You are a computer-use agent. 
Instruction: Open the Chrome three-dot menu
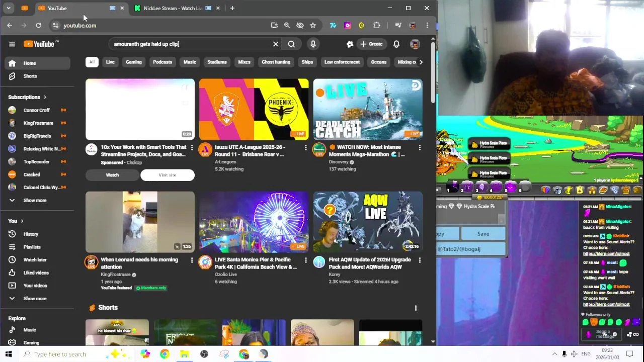427,25
